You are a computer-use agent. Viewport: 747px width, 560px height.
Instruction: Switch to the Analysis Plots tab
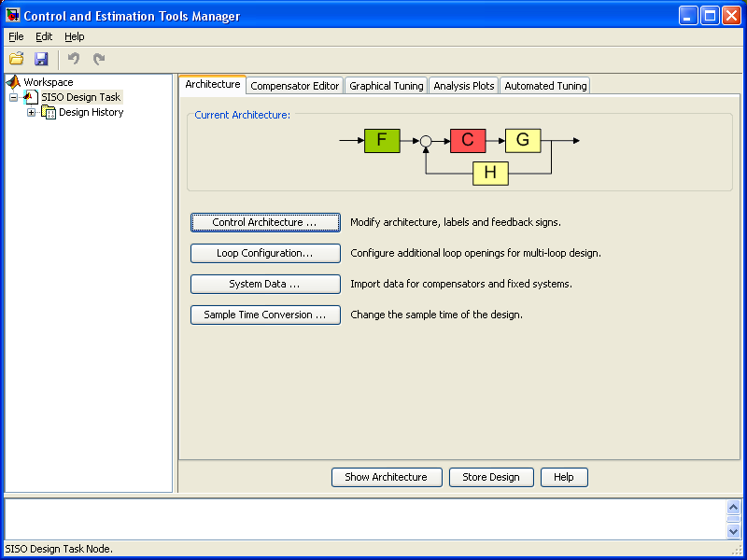point(463,86)
